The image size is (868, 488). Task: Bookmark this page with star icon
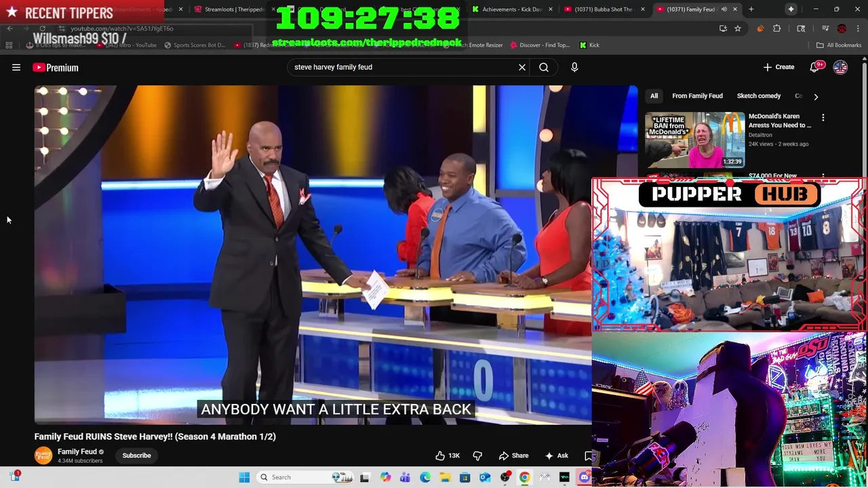click(738, 28)
